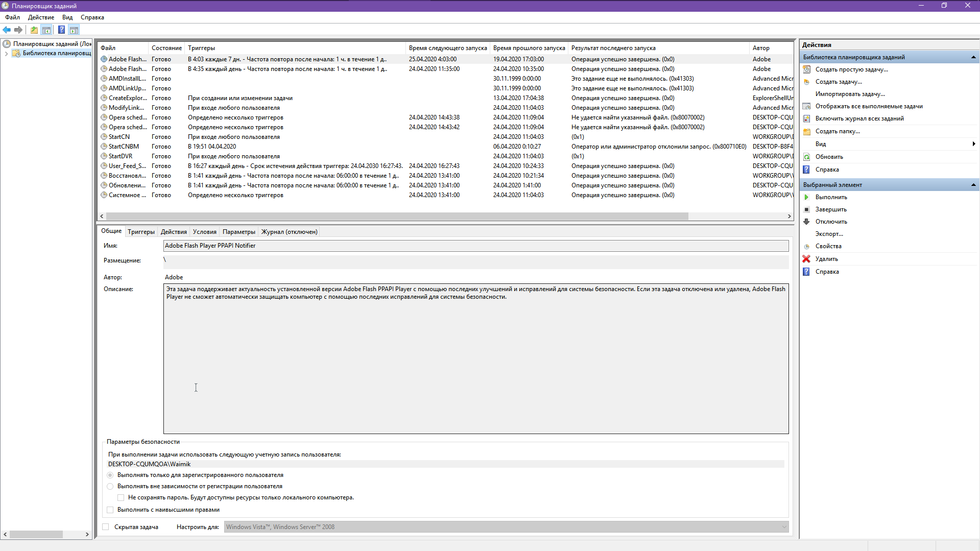The image size is (980, 551).
Task: Click Импортировать задачу action
Action: click(850, 94)
